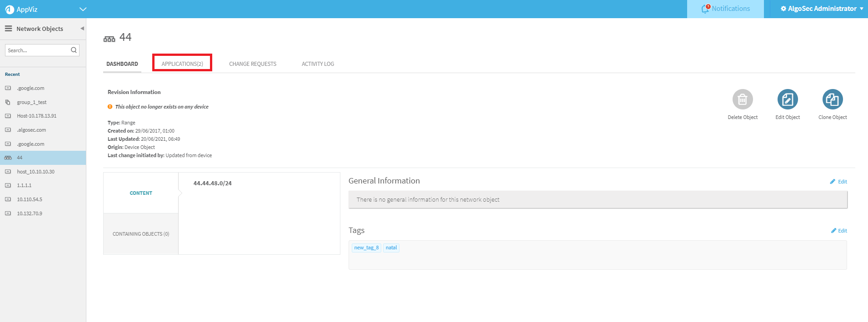Expand the AppViz dropdown chevron
The width and height of the screenshot is (868, 322).
[x=83, y=9]
